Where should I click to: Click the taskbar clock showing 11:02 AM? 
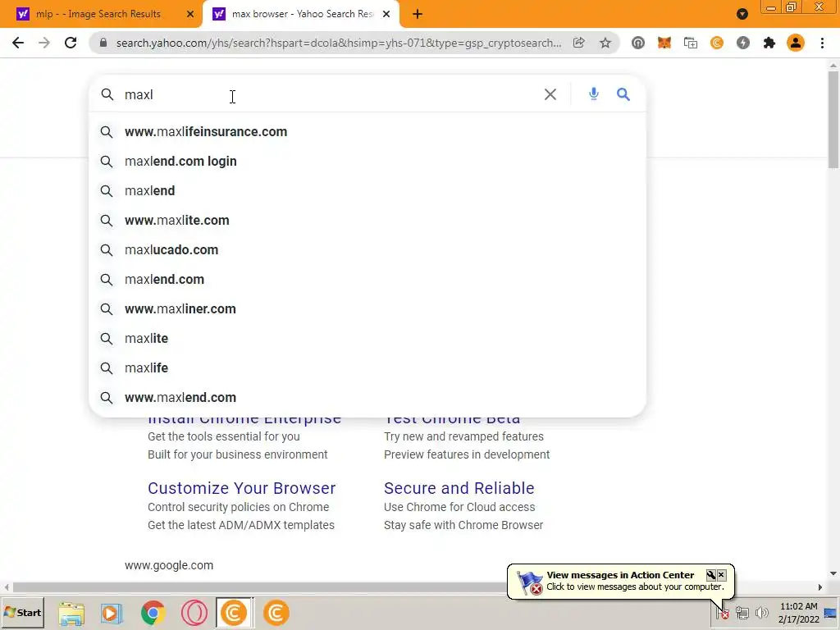click(799, 613)
